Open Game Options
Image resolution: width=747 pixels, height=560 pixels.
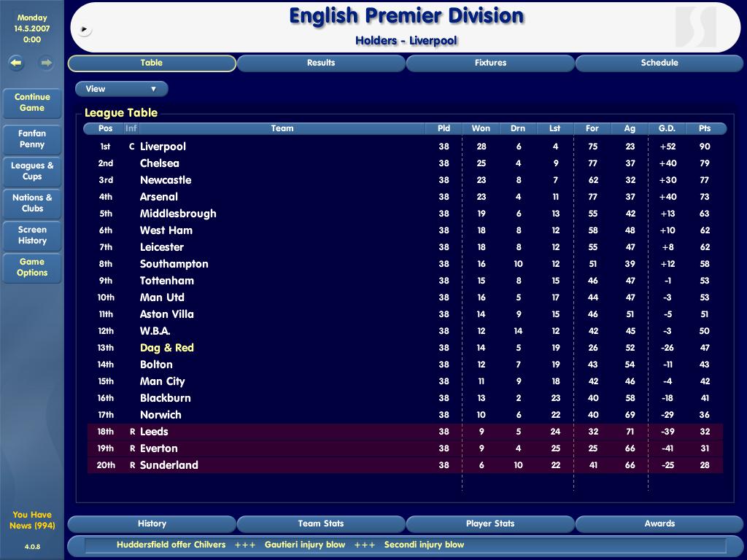tap(32, 268)
